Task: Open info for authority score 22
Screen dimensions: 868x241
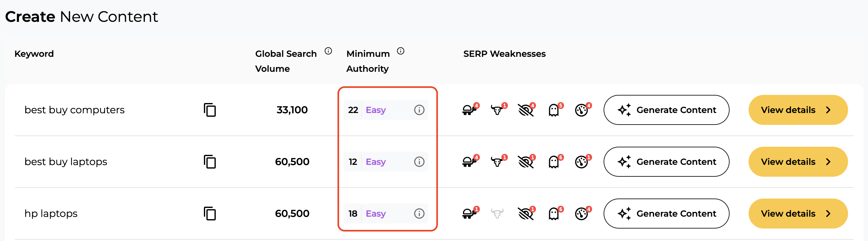Action: point(419,110)
